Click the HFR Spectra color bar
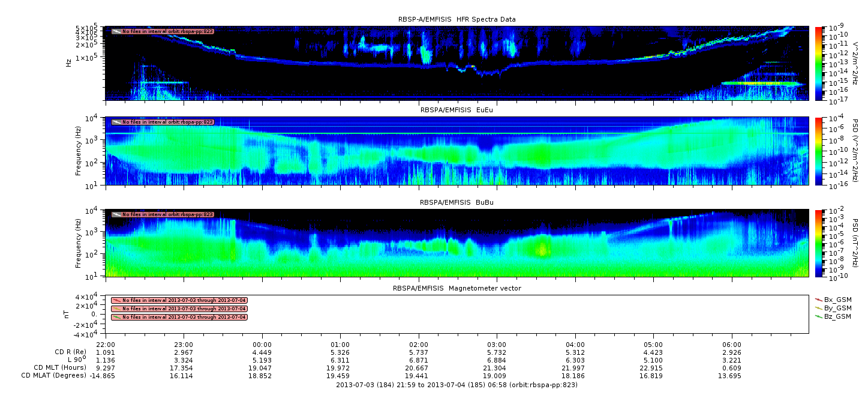The height and width of the screenshot is (395, 868). click(819, 64)
